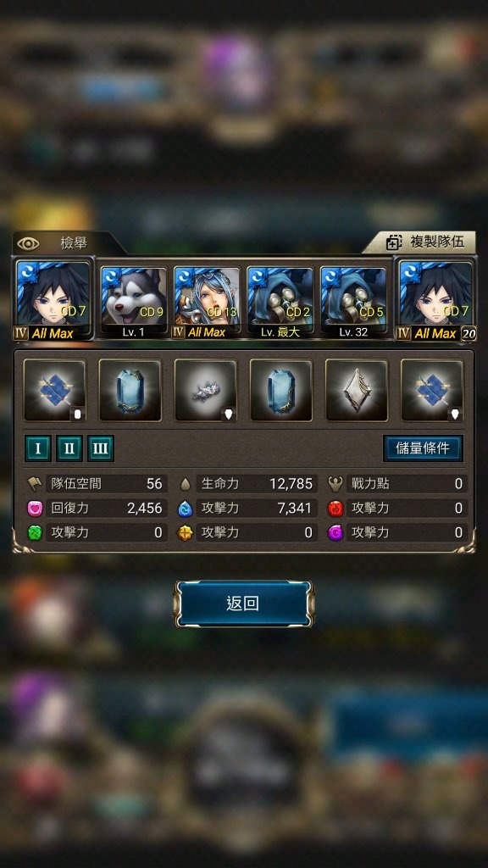Switch to tab III
Viewport: 488px width, 868px height.
pos(100,448)
